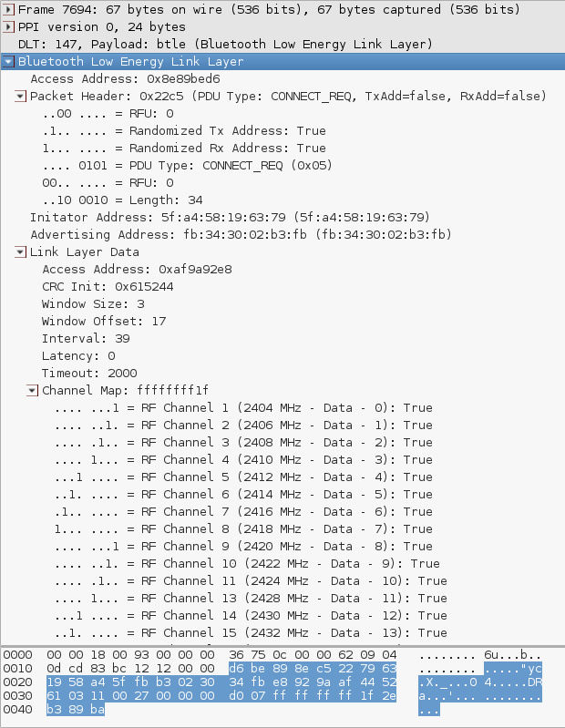
Task: Select the Advertising Address row
Action: click(x=241, y=234)
